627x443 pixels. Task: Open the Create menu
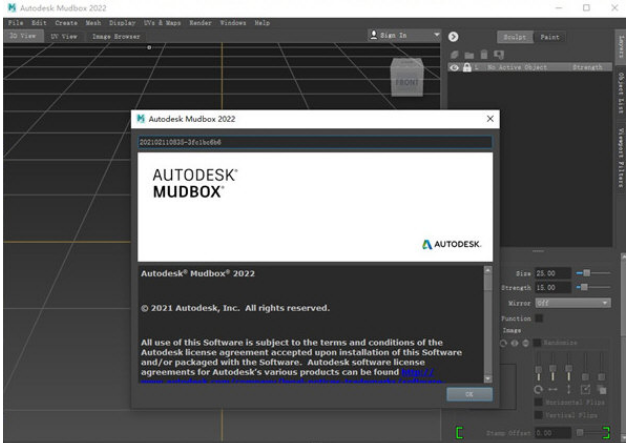pos(66,23)
